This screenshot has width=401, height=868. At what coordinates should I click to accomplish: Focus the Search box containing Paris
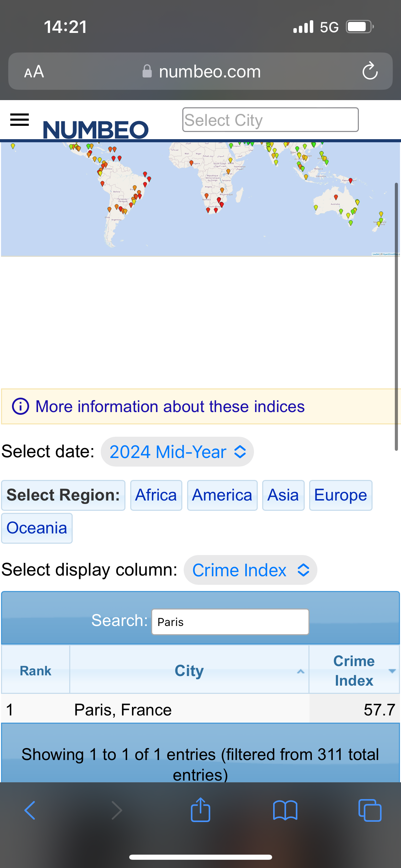tap(230, 622)
